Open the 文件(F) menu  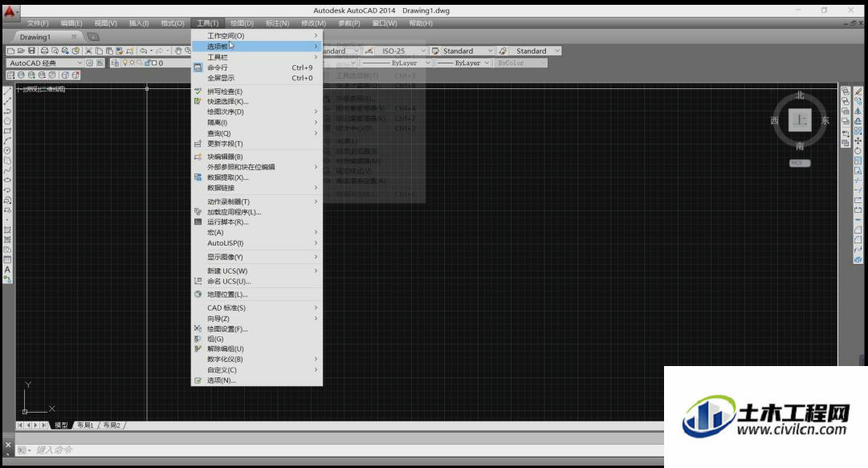click(x=38, y=23)
